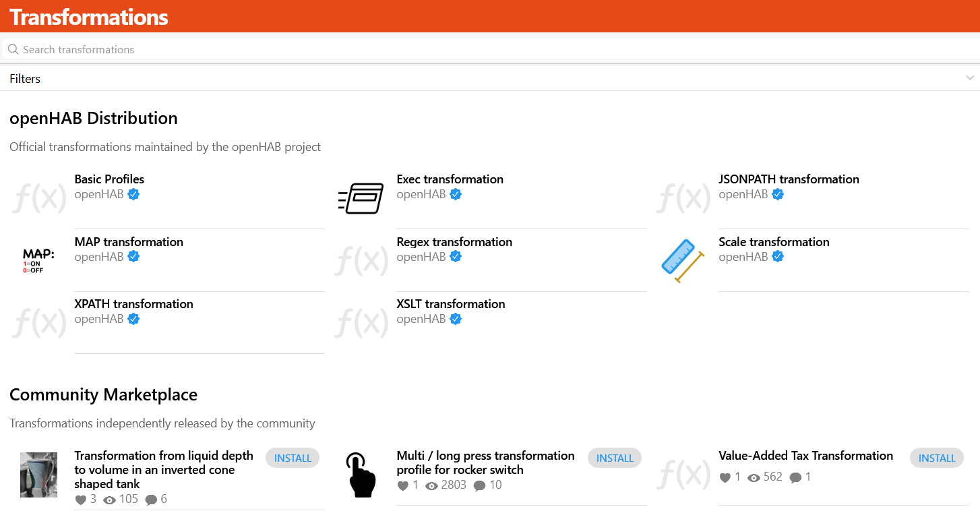Install the multi / long press transformation
Viewport: 980px width, 511px height.
click(615, 458)
